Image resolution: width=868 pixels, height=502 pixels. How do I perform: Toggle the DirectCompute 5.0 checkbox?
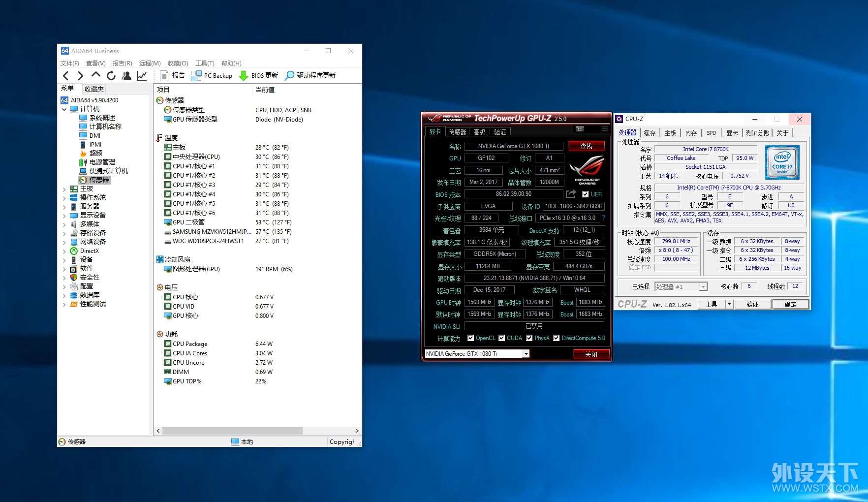[x=557, y=338]
